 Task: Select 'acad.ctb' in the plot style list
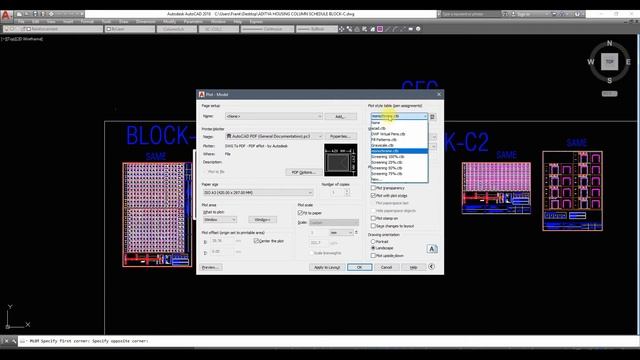tap(399, 128)
